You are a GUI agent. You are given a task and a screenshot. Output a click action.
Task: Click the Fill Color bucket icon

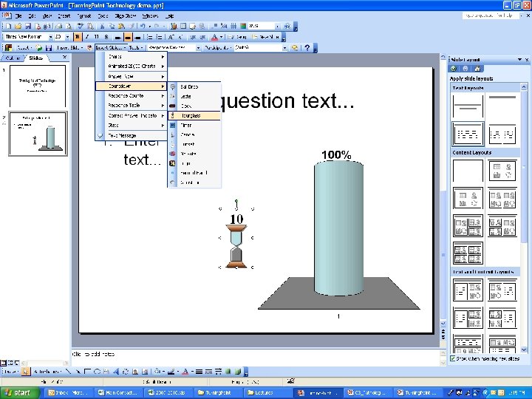(157, 372)
